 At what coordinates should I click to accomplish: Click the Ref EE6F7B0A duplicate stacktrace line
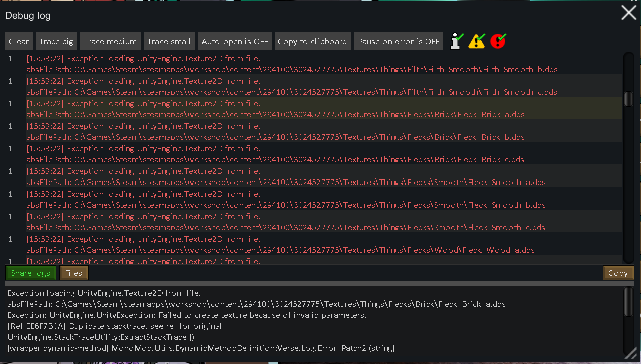[x=114, y=326]
